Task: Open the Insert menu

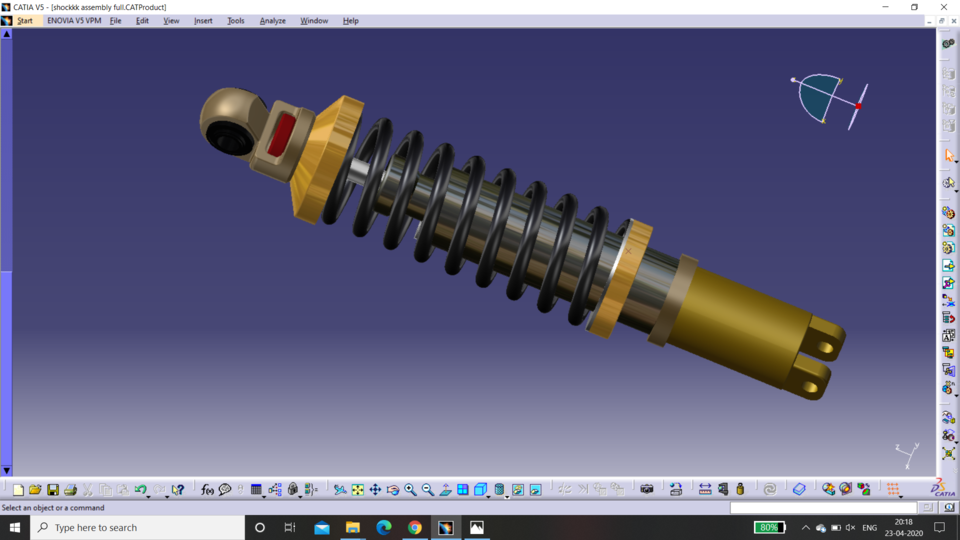Action: click(203, 21)
